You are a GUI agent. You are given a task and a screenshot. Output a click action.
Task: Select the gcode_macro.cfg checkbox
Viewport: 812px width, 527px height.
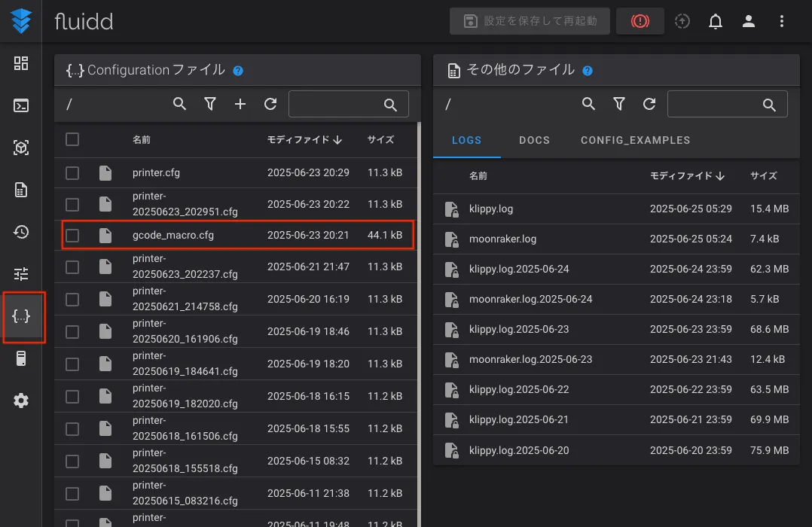pyautogui.click(x=72, y=236)
